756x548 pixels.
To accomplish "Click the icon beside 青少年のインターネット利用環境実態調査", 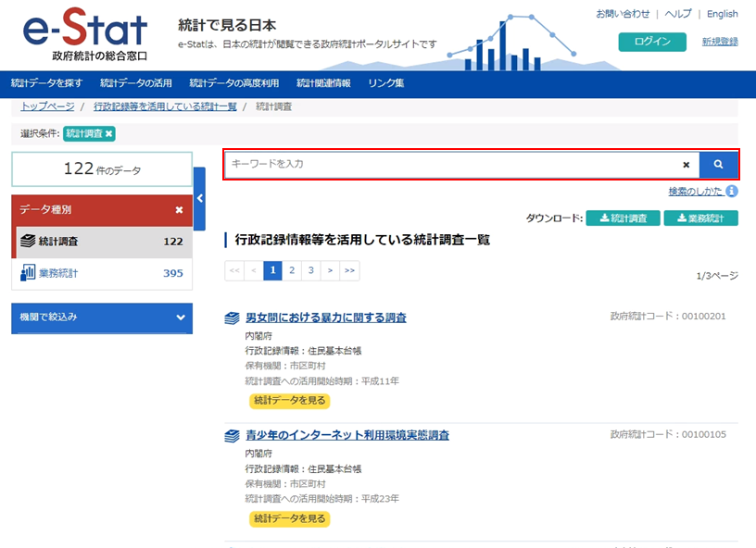I will (232, 436).
